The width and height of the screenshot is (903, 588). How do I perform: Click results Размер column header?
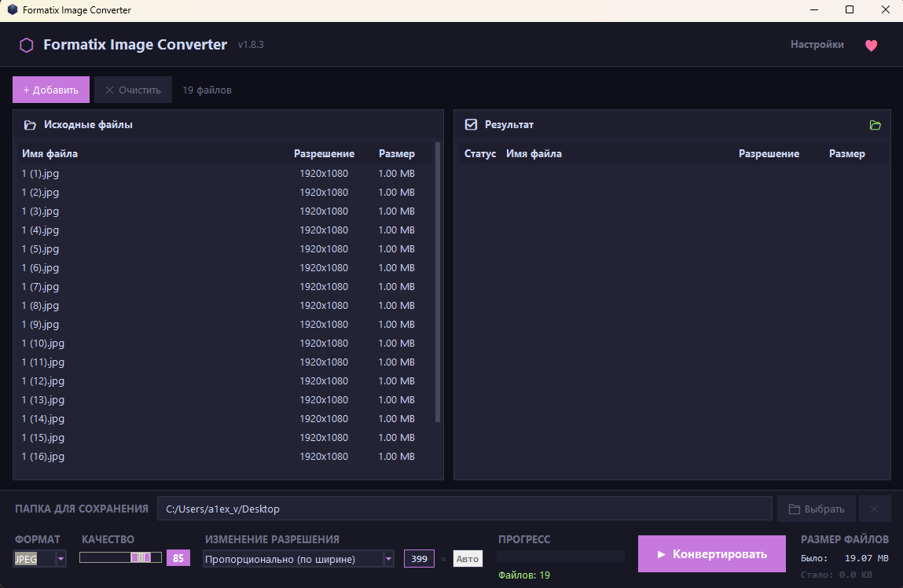(846, 154)
